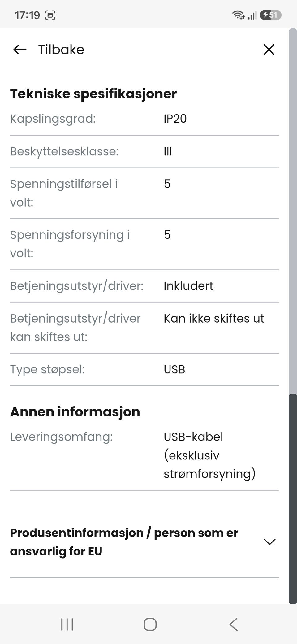Image resolution: width=297 pixels, height=644 pixels.
Task: Click the vertical scrollbar thumb
Action: click(293, 498)
